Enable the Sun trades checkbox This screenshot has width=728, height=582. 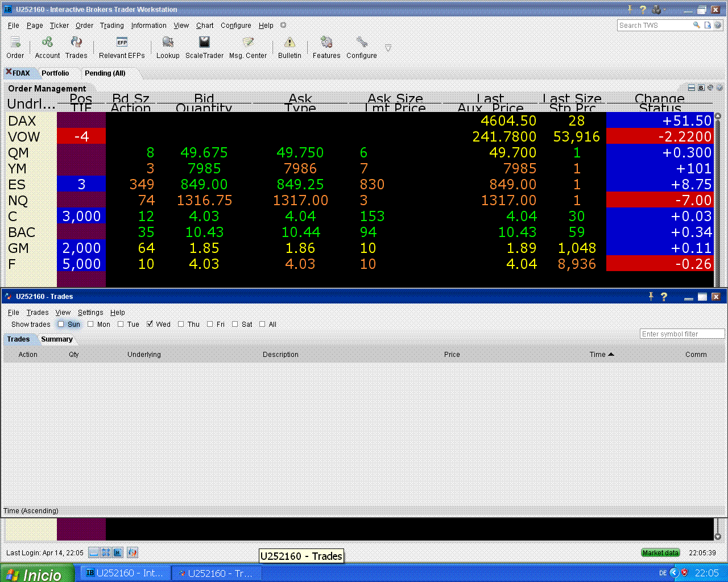point(61,324)
